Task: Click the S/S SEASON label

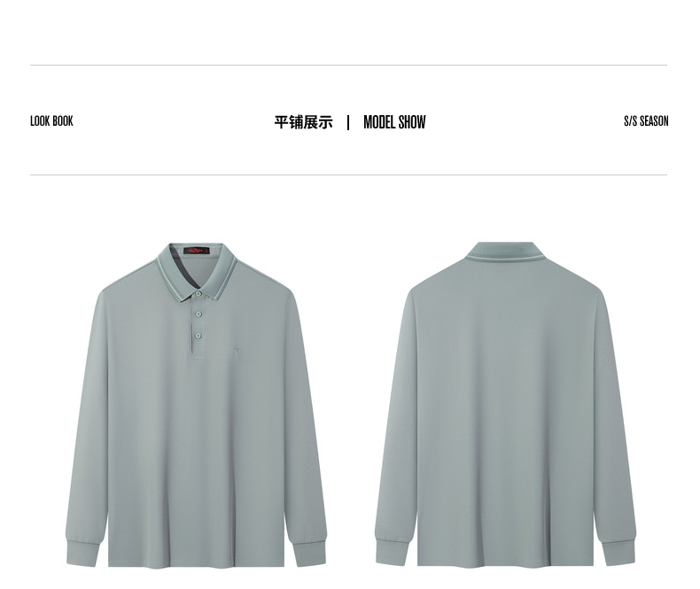Action: [646, 121]
